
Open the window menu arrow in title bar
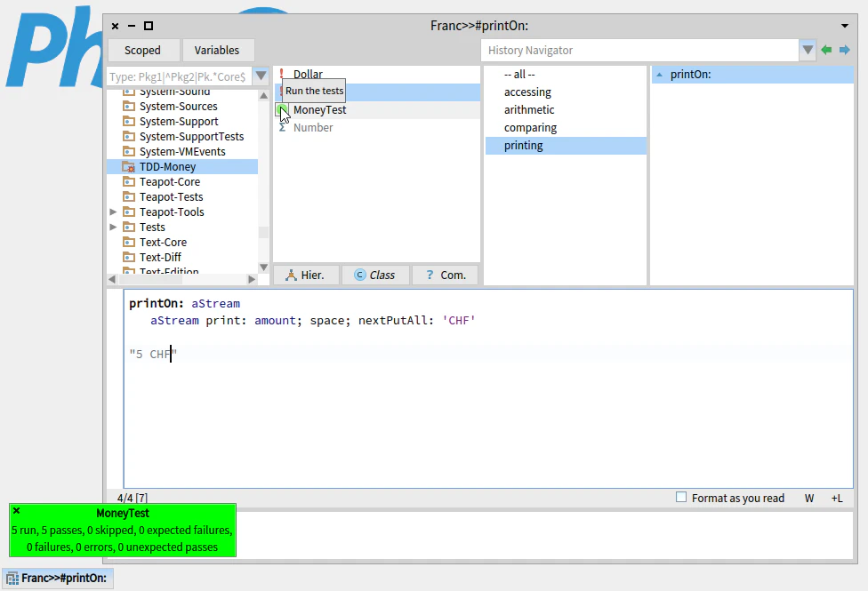[x=845, y=26]
